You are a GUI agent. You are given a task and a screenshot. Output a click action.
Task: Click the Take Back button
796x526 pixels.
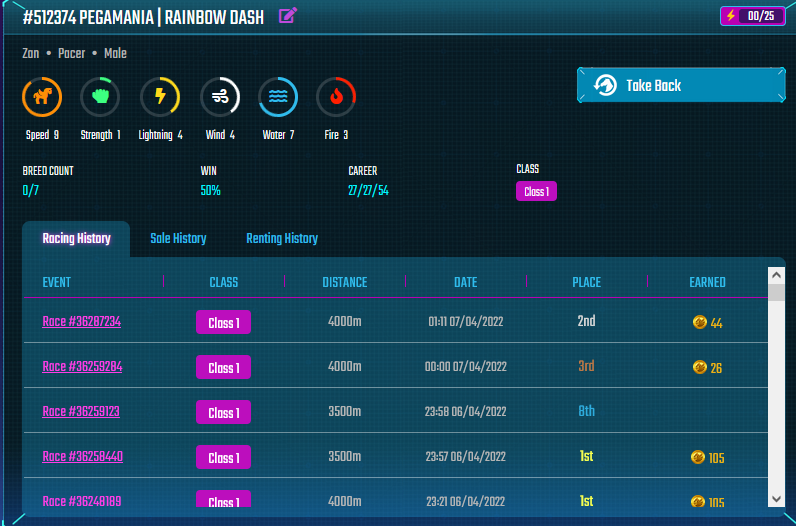(x=681, y=85)
